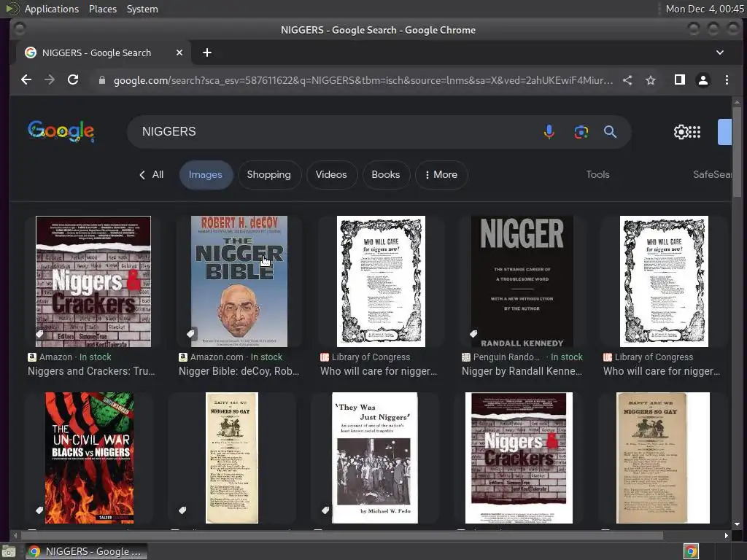
Task: Click the vertical page scrollbar
Action: tap(737, 150)
